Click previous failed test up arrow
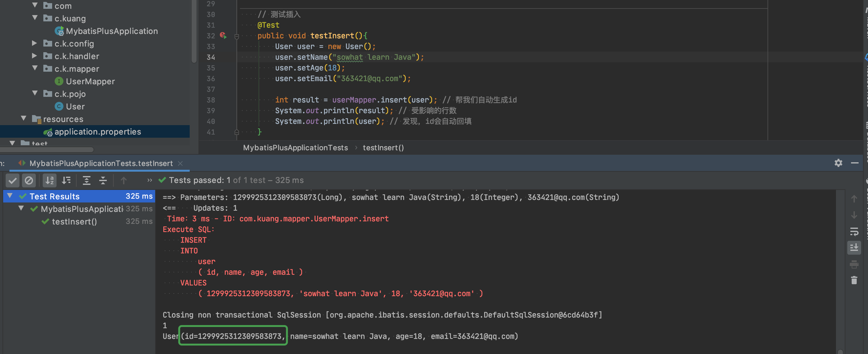Image resolution: width=868 pixels, height=354 pixels. (x=124, y=180)
